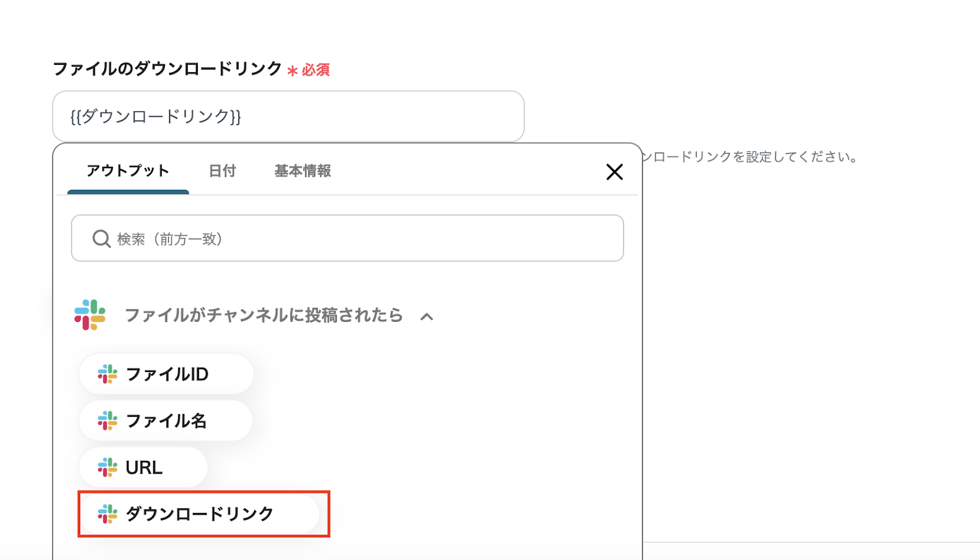
Task: Click the Slack icon on the ファイルID chip
Action: coord(107,374)
